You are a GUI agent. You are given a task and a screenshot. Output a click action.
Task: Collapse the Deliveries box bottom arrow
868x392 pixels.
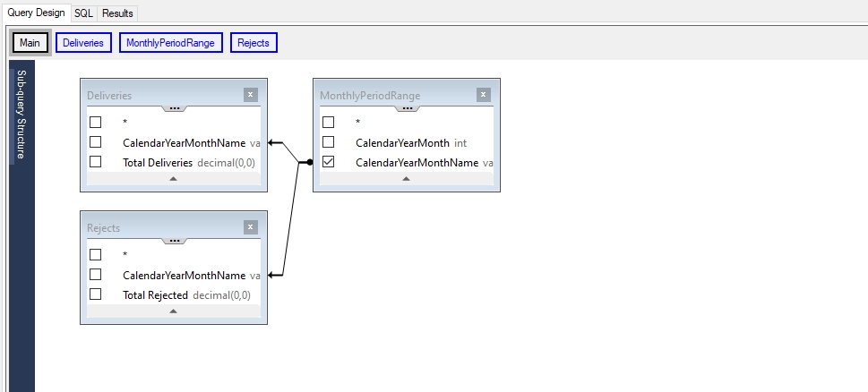tap(174, 179)
